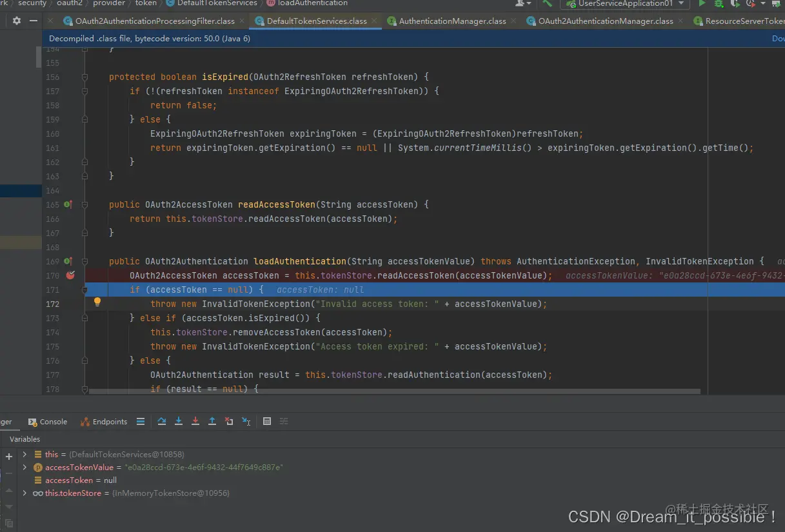This screenshot has height=532, width=785.
Task: Click Force Step Into red arrow icon
Action: pos(195,421)
